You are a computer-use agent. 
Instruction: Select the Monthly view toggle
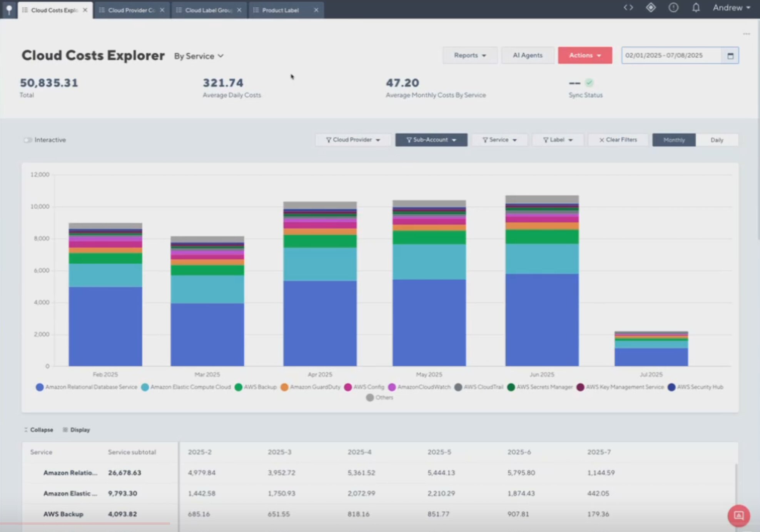coord(674,140)
